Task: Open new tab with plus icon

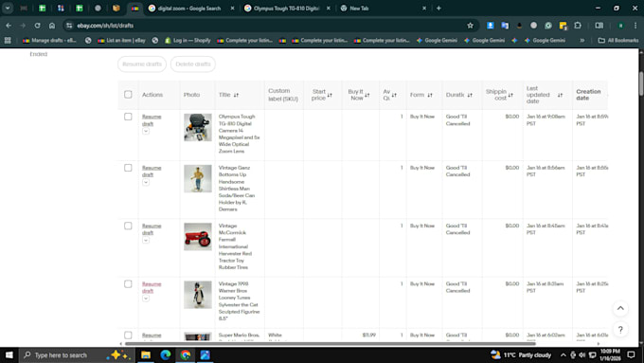Action: click(x=438, y=9)
